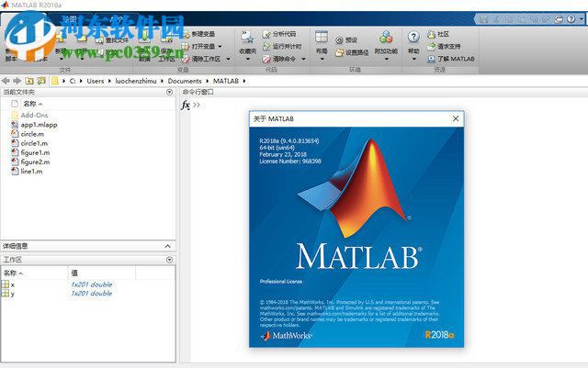This screenshot has width=588, height=368.
Task: Close the 关于 MATLAB about dialog
Action: (456, 118)
